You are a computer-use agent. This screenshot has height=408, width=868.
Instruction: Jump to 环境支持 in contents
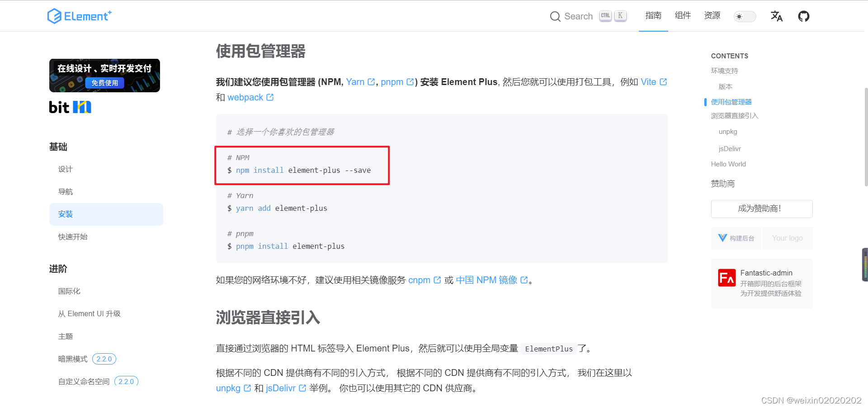click(724, 71)
